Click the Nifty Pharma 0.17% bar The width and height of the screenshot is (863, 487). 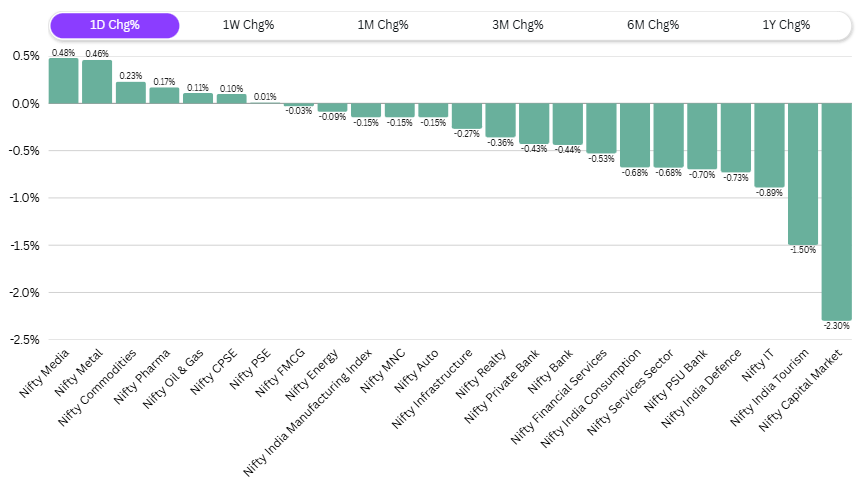point(164,95)
